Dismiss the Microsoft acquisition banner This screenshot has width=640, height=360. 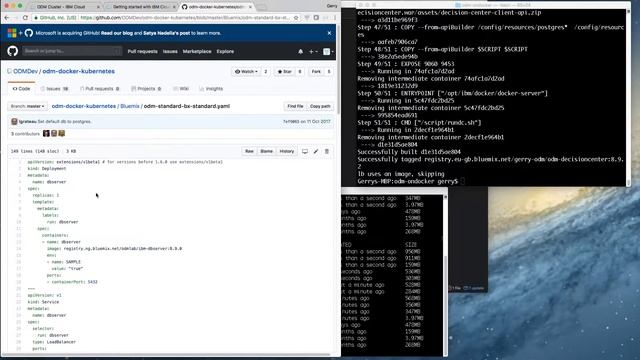[329, 33]
